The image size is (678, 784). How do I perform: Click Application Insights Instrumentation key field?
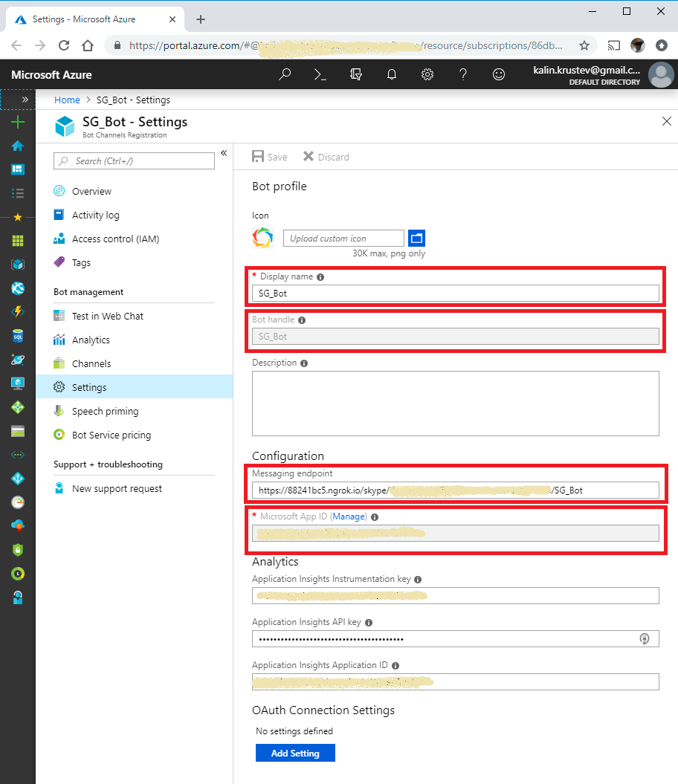[455, 595]
